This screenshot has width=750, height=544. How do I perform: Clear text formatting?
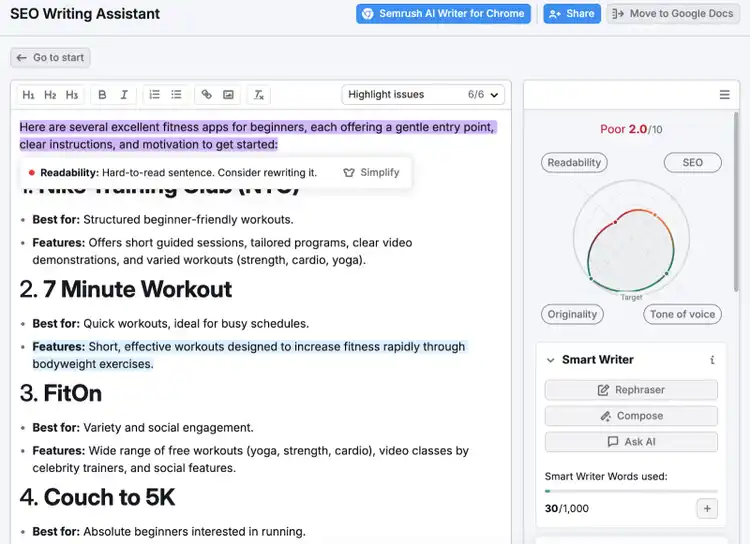tap(259, 95)
